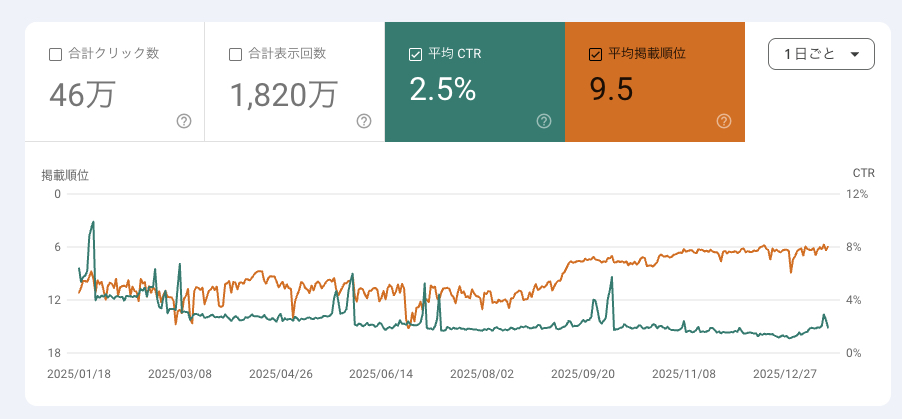Viewport: 902px width, 419px height.
Task: Open help icon on 平均掲載順位 card
Action: tap(724, 121)
